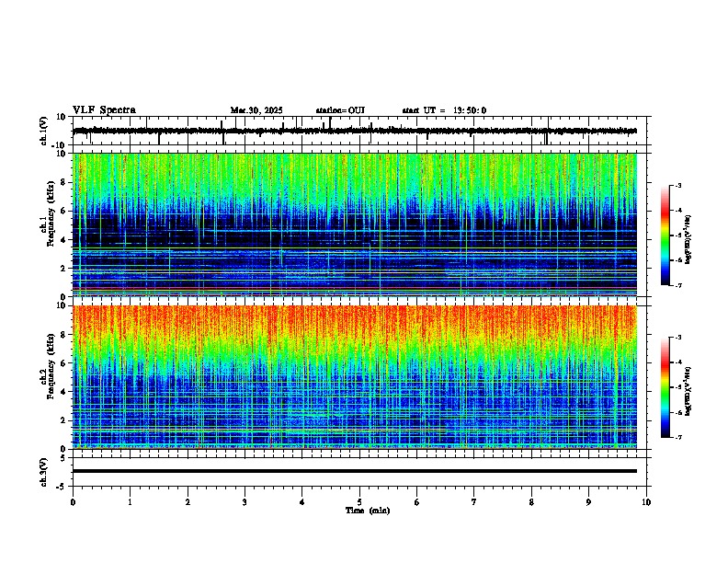Click the "-7" label on the upper color bar

[677, 286]
